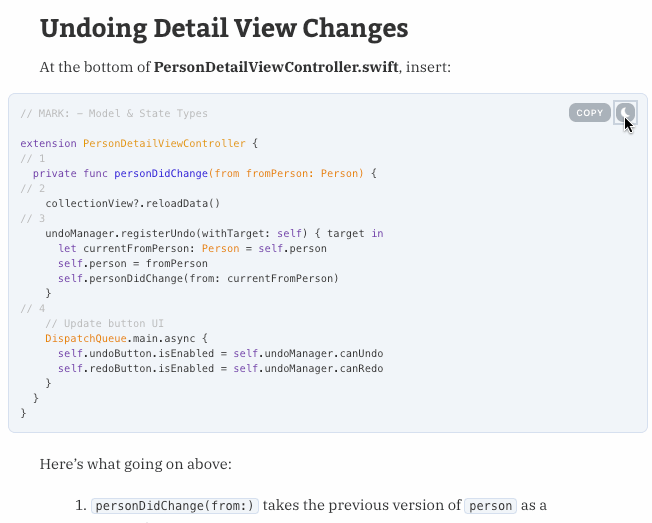Click the // 4 comment marker in code
The height and width of the screenshot is (523, 652).
32,308
